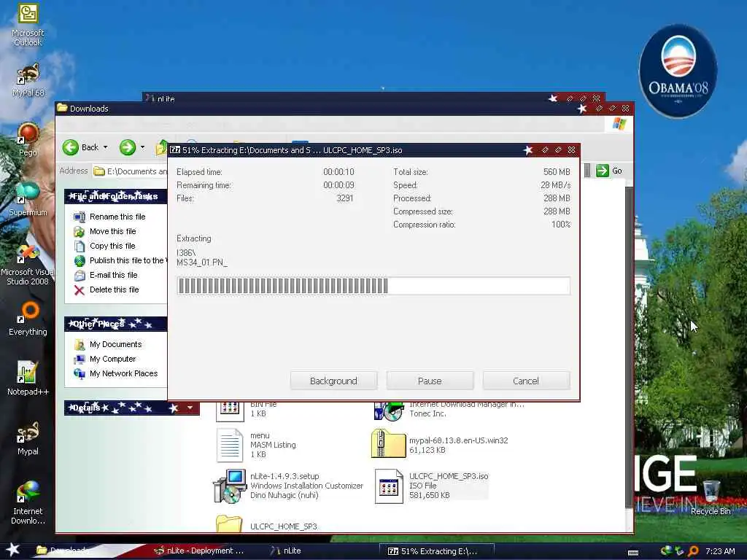Image resolution: width=747 pixels, height=560 pixels.
Task: Click Background button in 7-Zip dialog
Action: tap(333, 381)
